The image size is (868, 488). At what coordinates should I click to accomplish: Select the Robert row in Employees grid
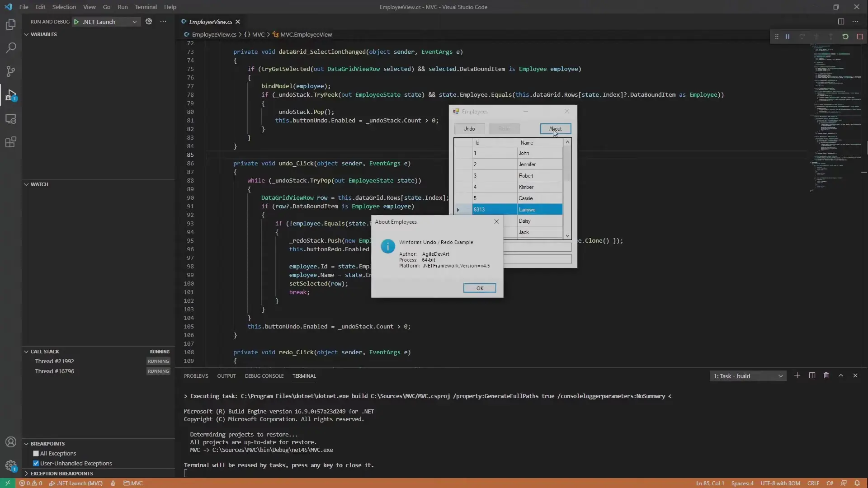[508, 176]
